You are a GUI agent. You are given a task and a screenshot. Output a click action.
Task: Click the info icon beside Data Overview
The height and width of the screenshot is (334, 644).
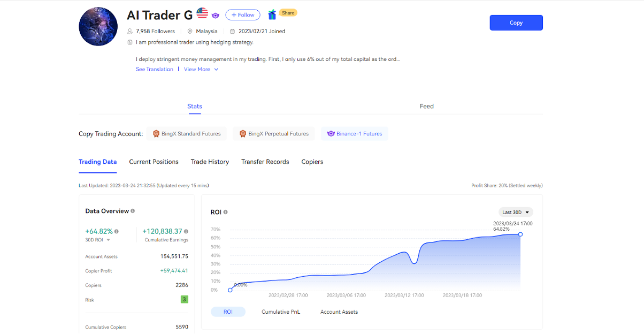pos(133,211)
